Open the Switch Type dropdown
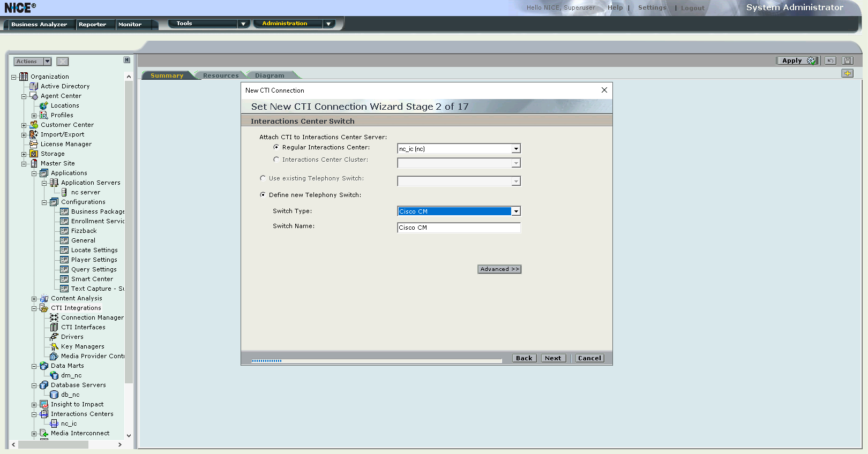Screen dimensions: 868x454 (x=515, y=211)
